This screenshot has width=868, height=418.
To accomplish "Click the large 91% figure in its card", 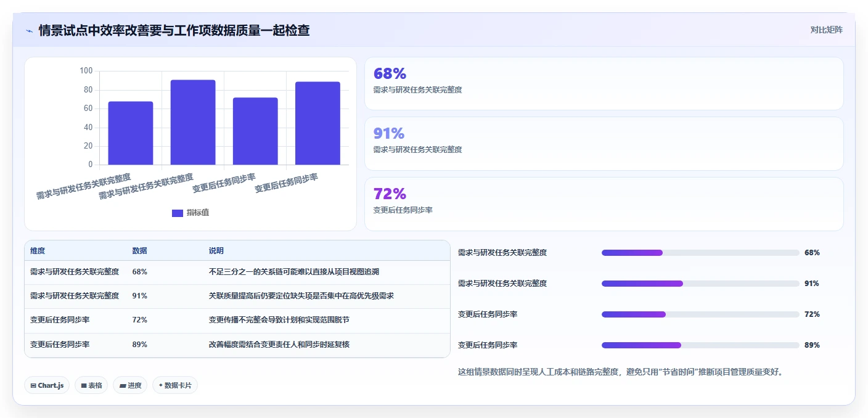I will tap(389, 133).
